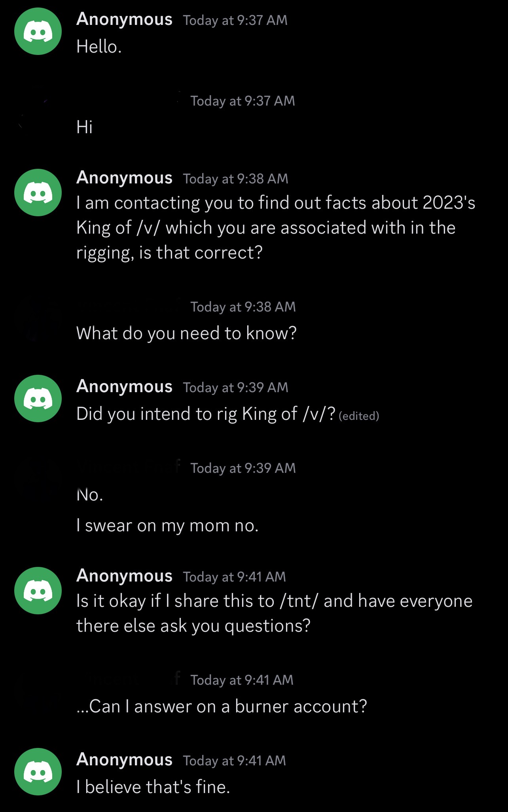Click the "(edited)" label on the rig question
The image size is (508, 812).
point(359,416)
